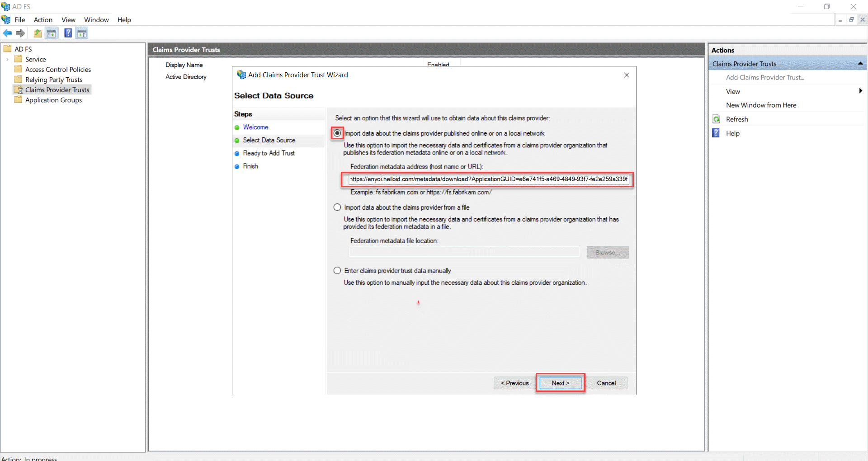This screenshot has height=461, width=868.
Task: Click the Help question mark toolbar icon
Action: click(x=68, y=33)
